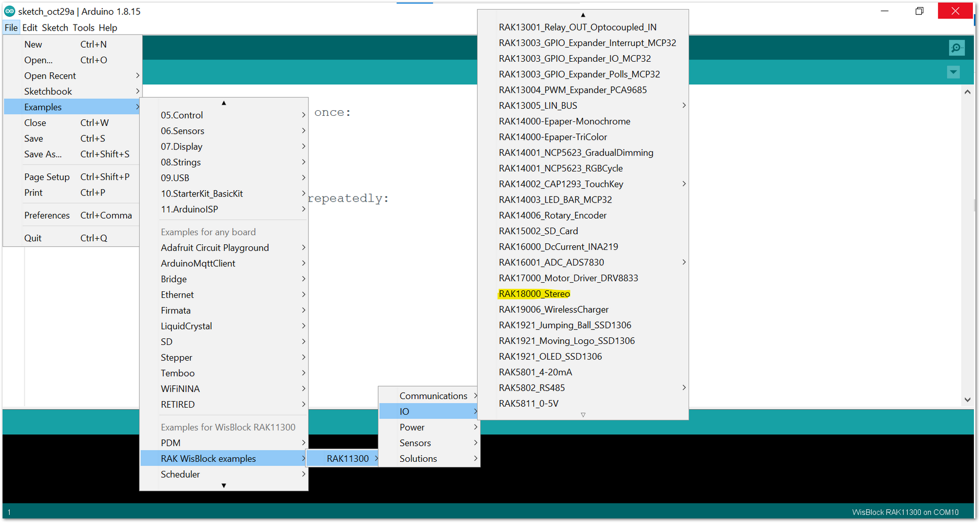Open LiquidCrystal examples submenu
980x523 pixels.
[x=224, y=326]
